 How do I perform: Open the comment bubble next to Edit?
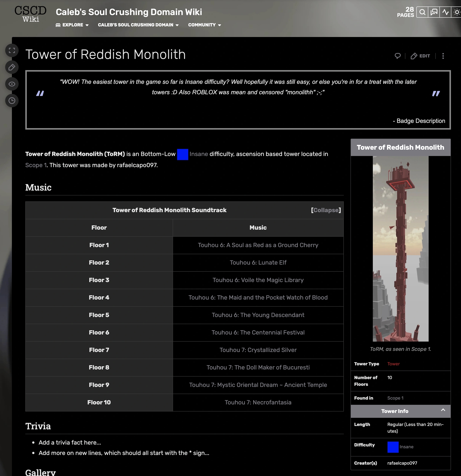pyautogui.click(x=398, y=56)
